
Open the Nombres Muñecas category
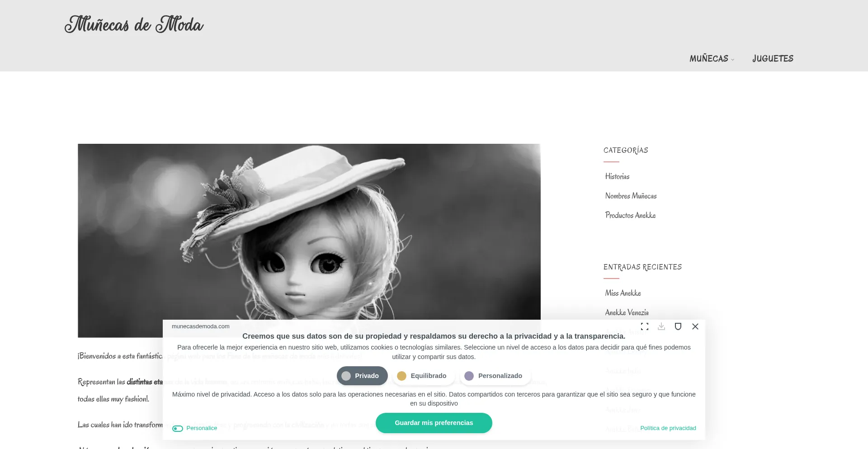point(631,196)
